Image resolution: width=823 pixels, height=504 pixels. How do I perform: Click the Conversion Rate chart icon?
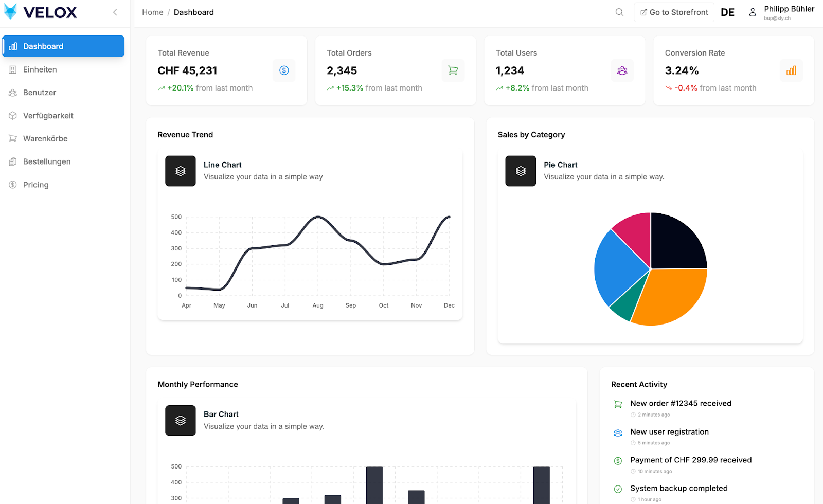pos(792,70)
